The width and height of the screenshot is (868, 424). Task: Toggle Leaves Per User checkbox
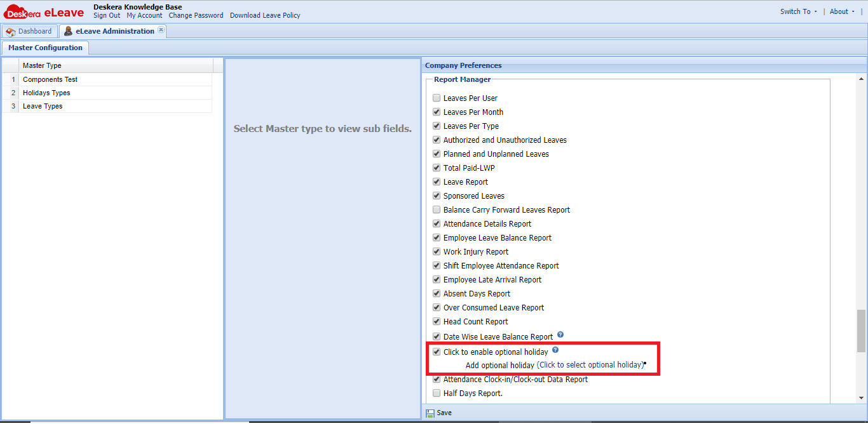pyautogui.click(x=437, y=98)
